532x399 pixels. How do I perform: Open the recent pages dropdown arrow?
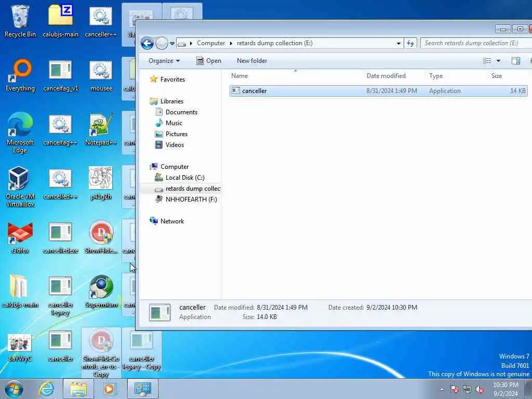(x=172, y=44)
